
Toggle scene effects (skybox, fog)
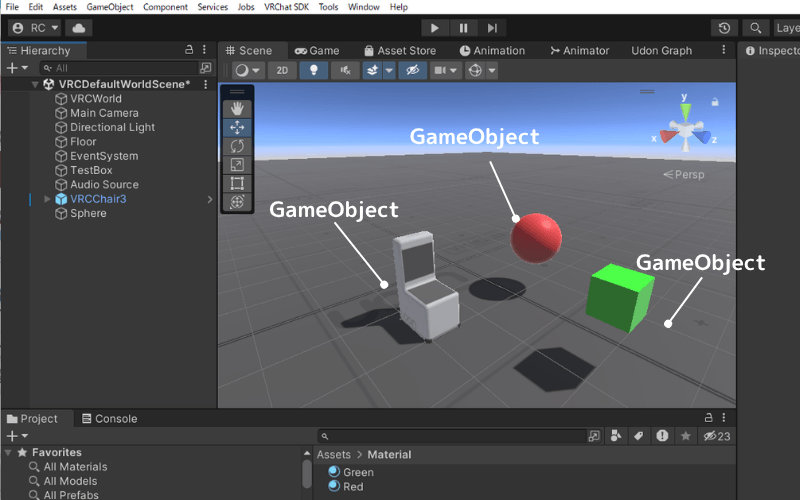click(372, 70)
